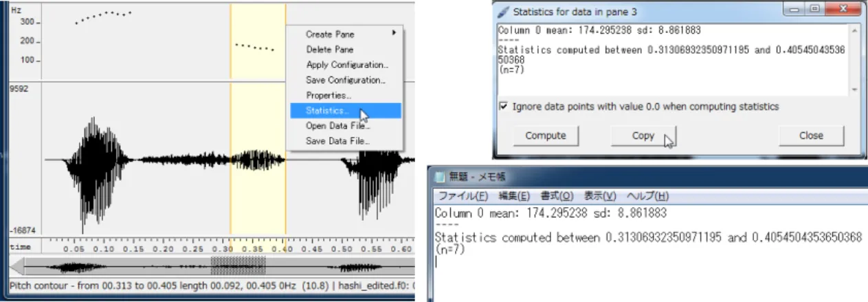Open 書式(O) menu in Notepad
Screen dimensions: 868x302
[558, 195]
